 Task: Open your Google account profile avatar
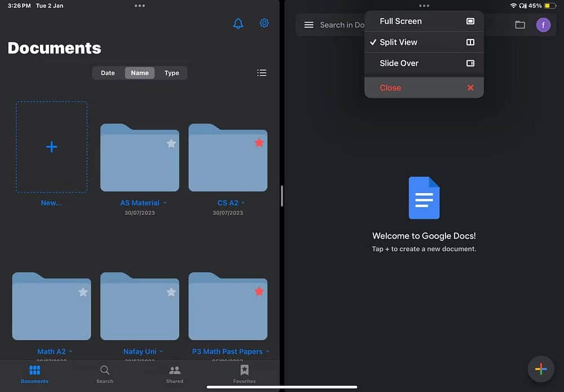click(543, 24)
